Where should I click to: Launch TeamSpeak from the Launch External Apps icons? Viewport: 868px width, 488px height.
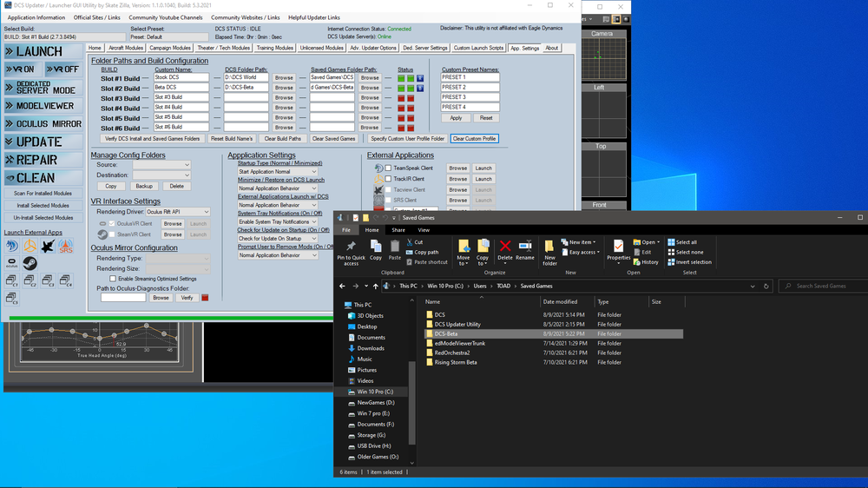[x=11, y=246]
